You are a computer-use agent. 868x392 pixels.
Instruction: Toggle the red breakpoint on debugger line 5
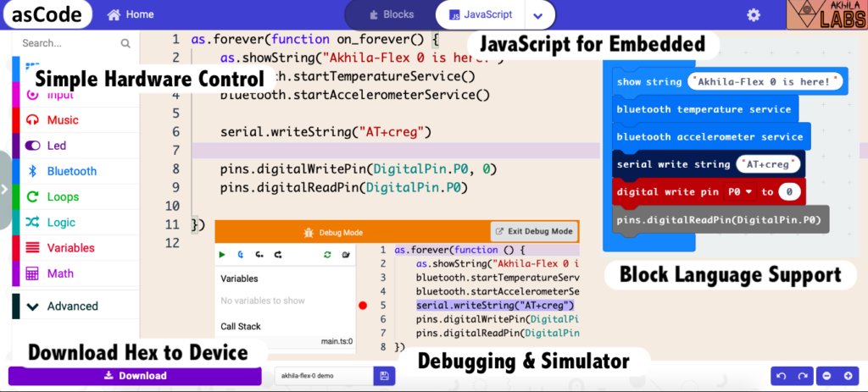click(x=363, y=305)
